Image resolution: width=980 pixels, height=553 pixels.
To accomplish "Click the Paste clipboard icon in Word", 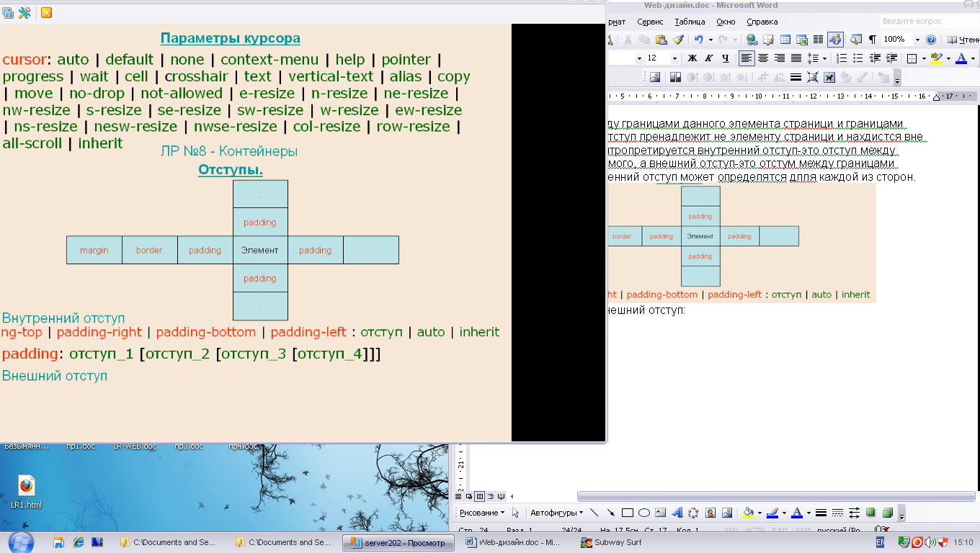I will coord(661,40).
